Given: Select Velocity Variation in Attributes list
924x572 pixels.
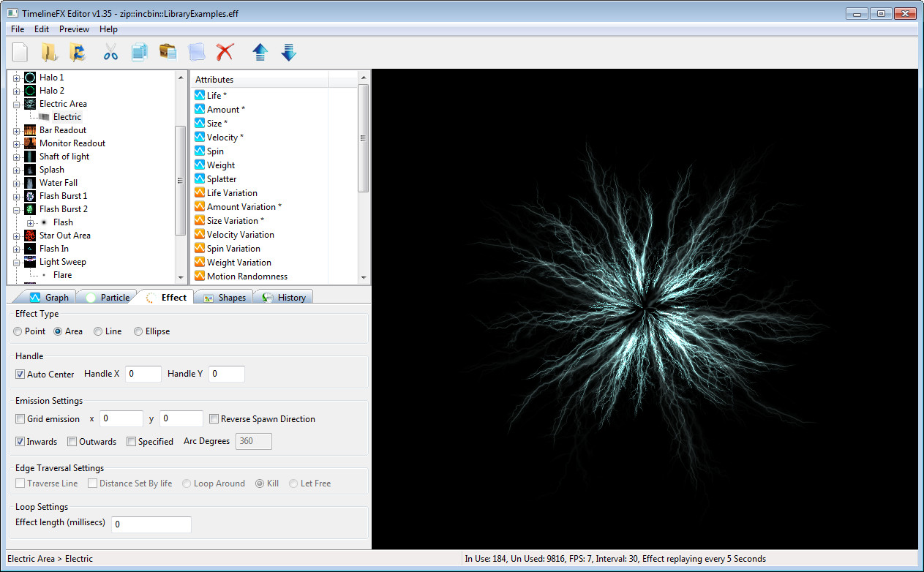Looking at the screenshot, I should [241, 235].
